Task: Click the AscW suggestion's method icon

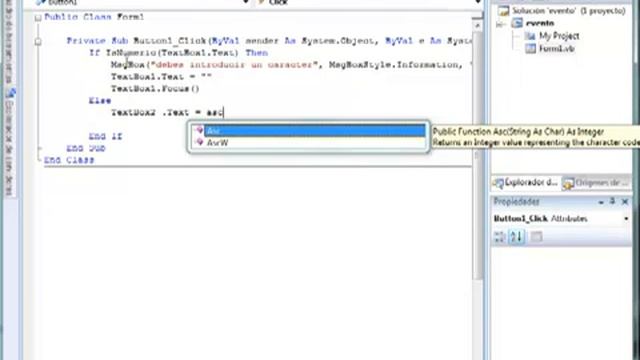Action: (199, 142)
